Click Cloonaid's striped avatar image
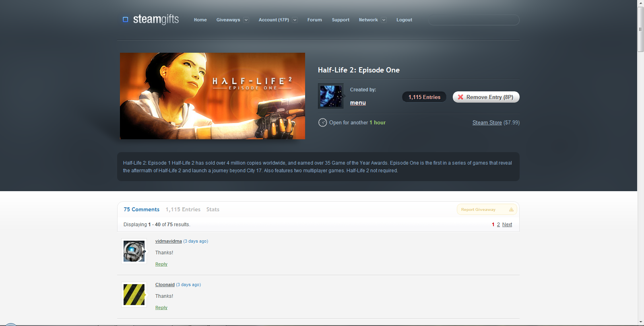The image size is (644, 326). (x=134, y=295)
